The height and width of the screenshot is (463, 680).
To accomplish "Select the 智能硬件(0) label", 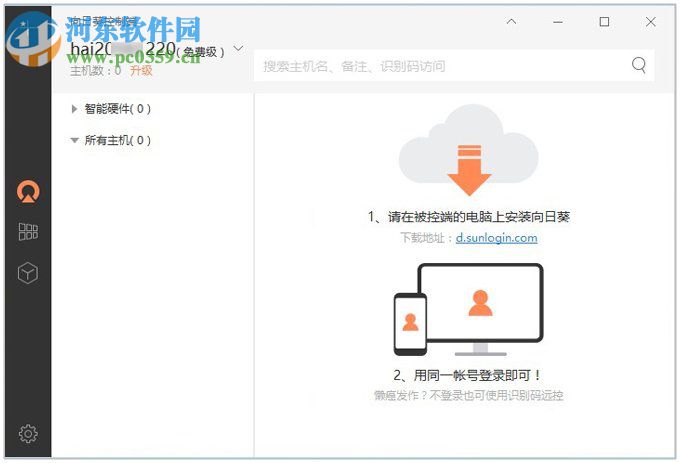I will 118,109.
